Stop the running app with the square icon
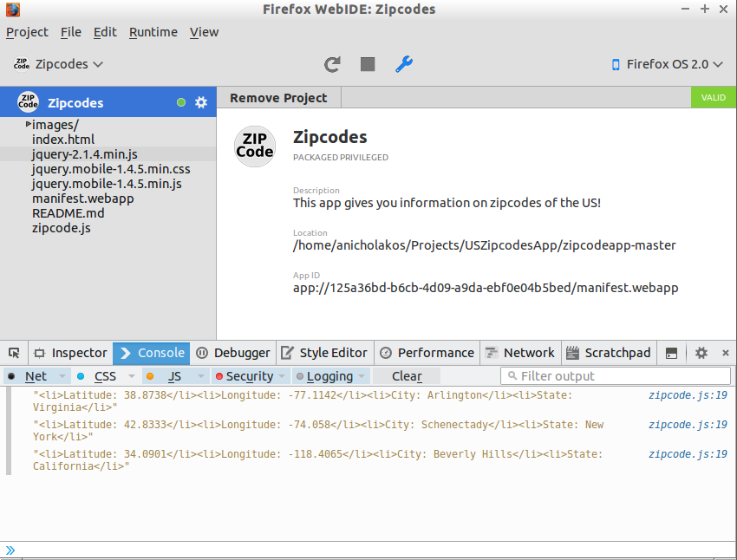Screen dimensions: 737x560 click(368, 64)
